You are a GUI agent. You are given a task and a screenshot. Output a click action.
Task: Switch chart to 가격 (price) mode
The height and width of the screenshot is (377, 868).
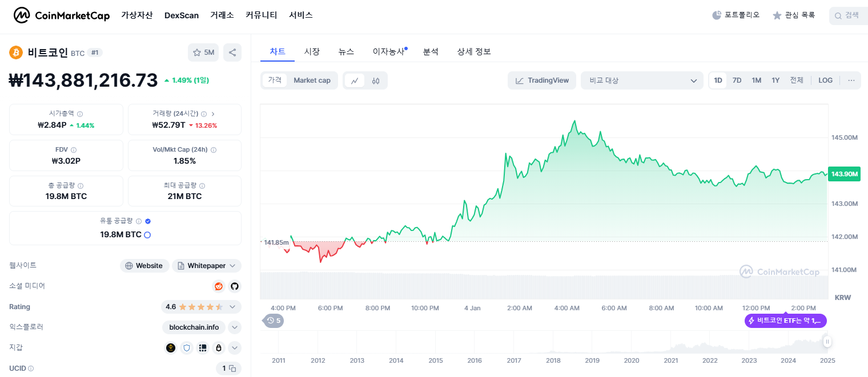pos(275,80)
